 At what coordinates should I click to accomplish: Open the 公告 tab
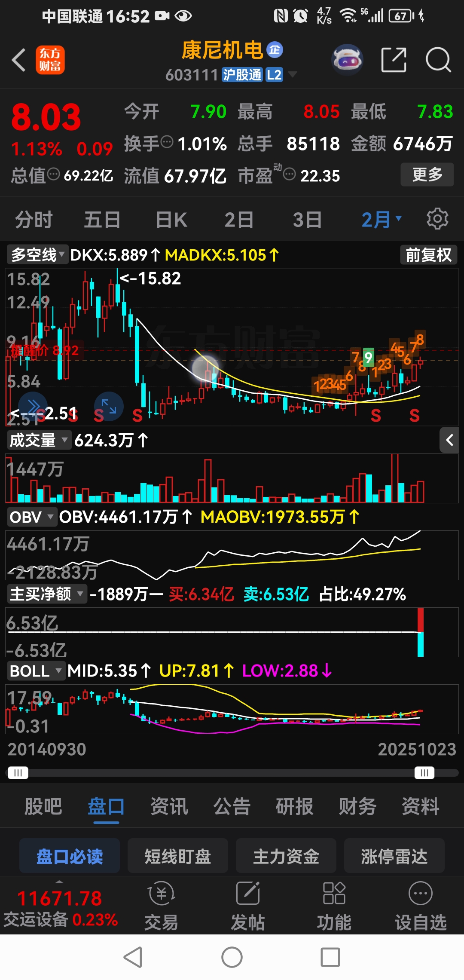click(x=232, y=806)
